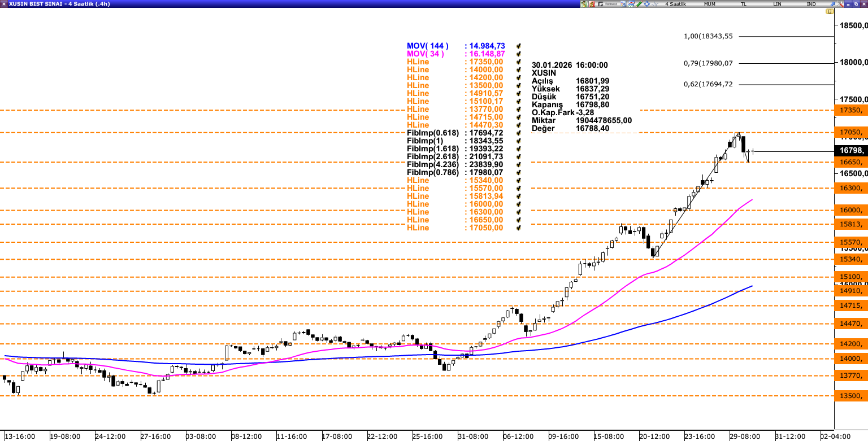The width and height of the screenshot is (868, 441).
Task: Open the MUM chart type selector
Action: point(709,4)
